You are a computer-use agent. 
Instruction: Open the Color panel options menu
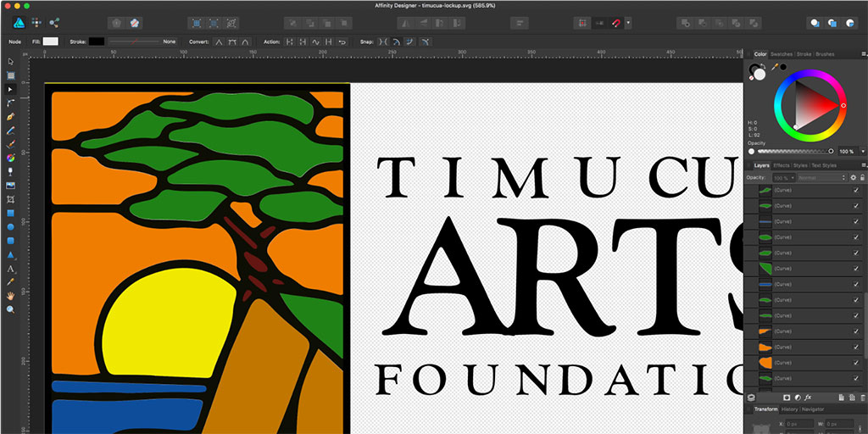click(x=863, y=54)
